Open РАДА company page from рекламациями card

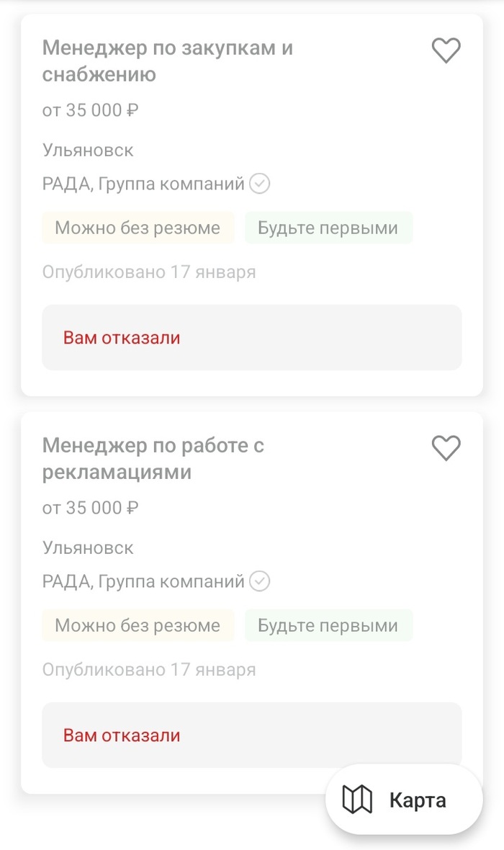[x=143, y=581]
